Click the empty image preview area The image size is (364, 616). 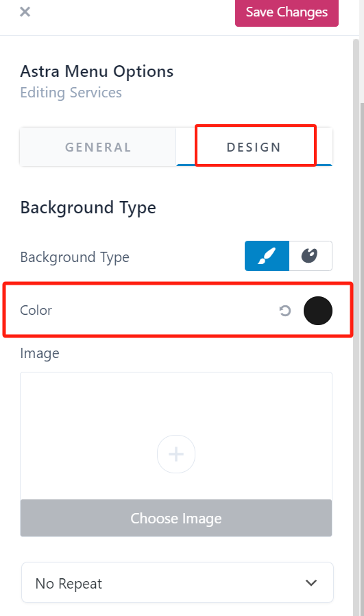tap(176, 436)
